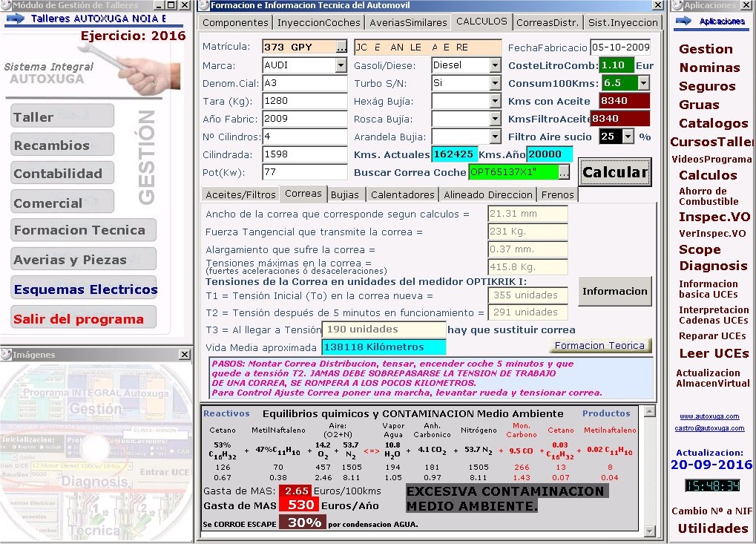Click the blue arrow icon beside Aplicaciones
This screenshot has width=756, height=544.
[x=683, y=21]
